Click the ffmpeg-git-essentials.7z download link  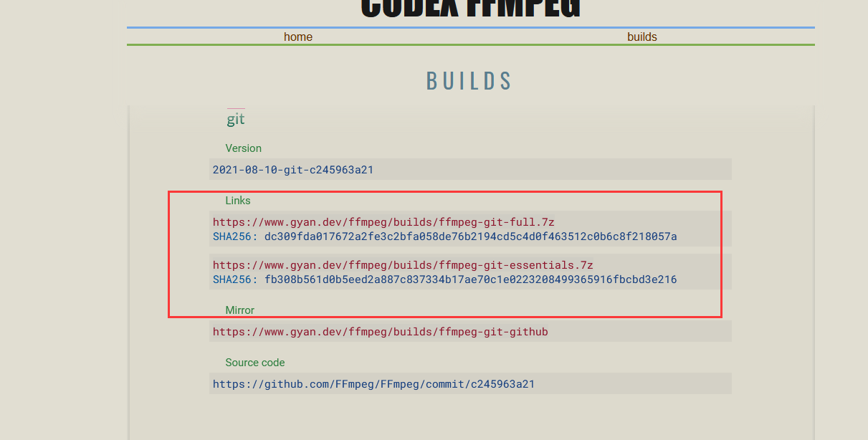[x=403, y=265]
